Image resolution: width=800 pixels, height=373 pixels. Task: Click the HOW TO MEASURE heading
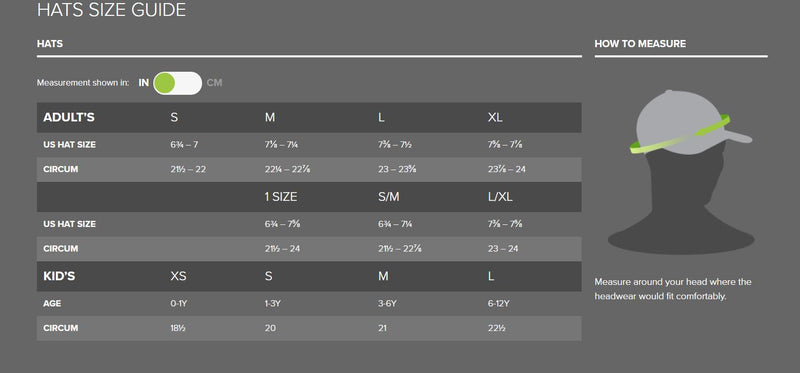tap(640, 44)
